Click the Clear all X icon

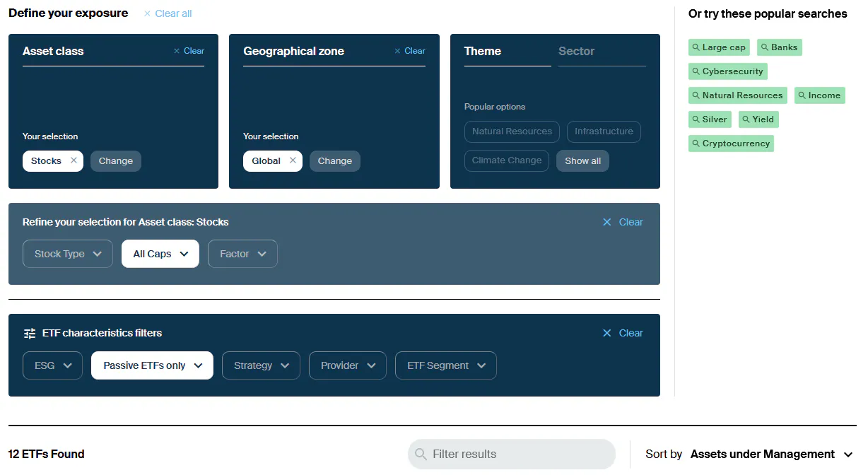pyautogui.click(x=147, y=13)
